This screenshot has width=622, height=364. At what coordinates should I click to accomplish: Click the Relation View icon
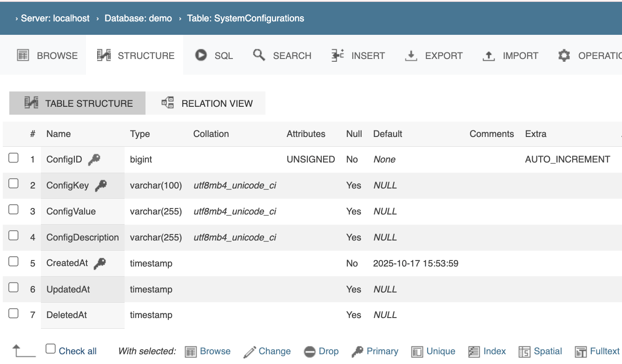tap(167, 103)
